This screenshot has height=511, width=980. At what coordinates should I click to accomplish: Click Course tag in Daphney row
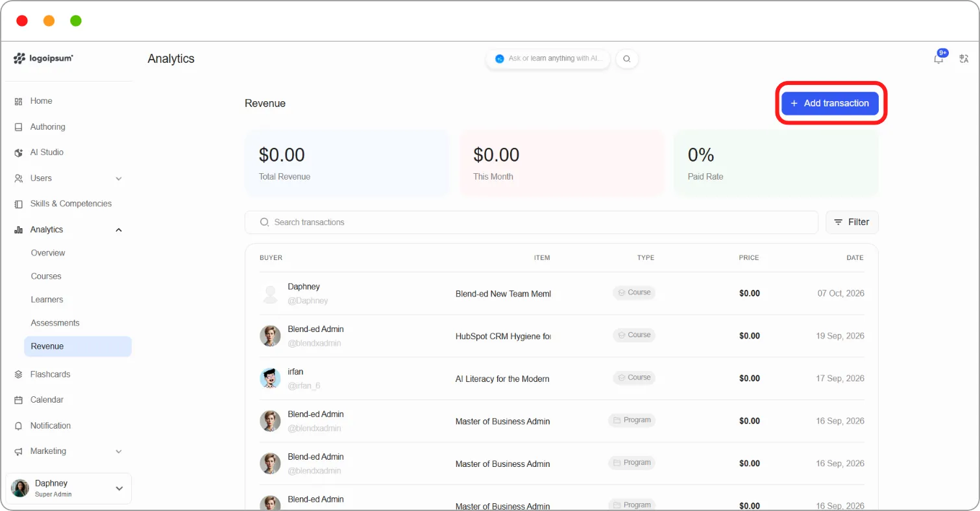[634, 292]
